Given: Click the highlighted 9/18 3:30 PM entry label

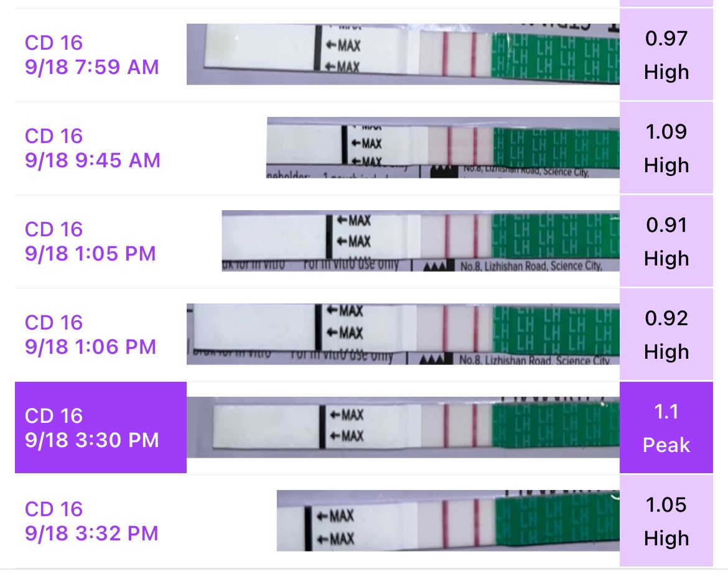Looking at the screenshot, I should coord(92,428).
